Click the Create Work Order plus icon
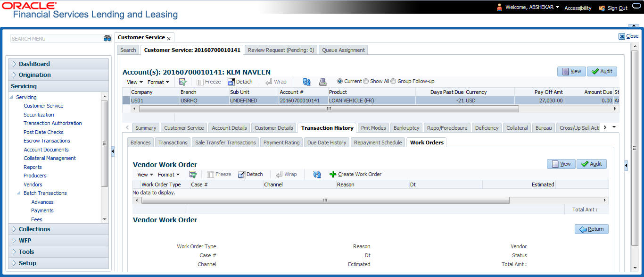 [333, 174]
